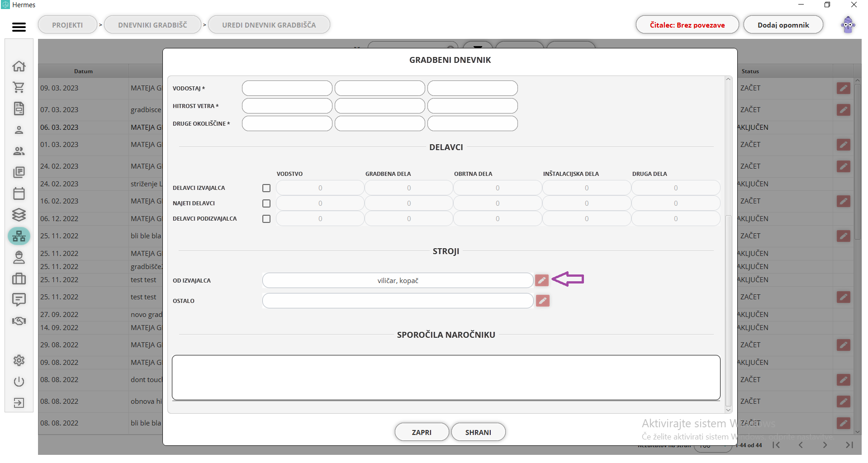The image size is (868, 463).
Task: Open the worker with helmet sidebar icon
Action: (19, 257)
